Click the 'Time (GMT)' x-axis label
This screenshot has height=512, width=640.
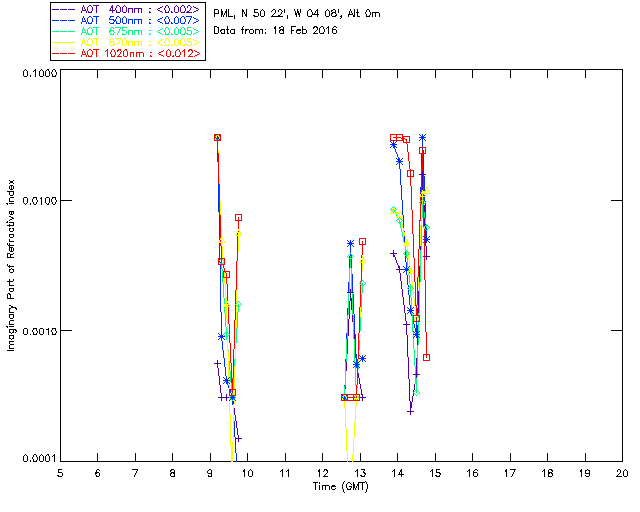(341, 487)
